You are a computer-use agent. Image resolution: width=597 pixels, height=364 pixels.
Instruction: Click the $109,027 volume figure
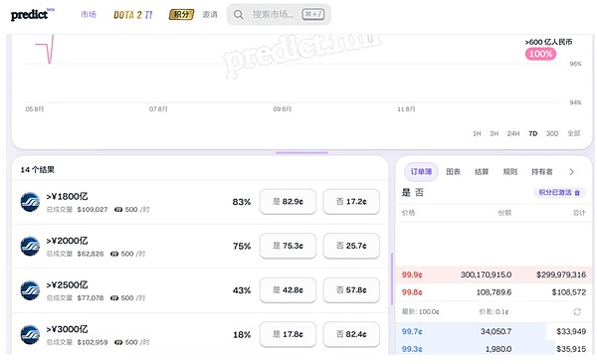pos(93,210)
